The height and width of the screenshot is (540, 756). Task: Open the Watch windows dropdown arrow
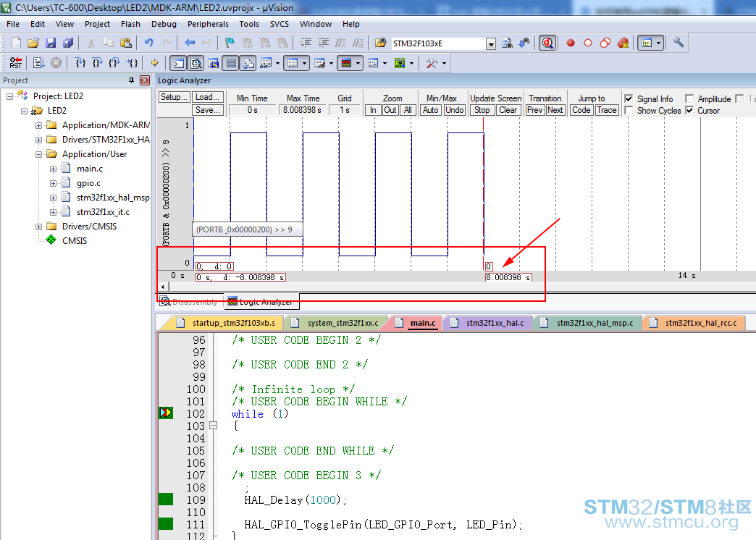pyautogui.click(x=277, y=63)
